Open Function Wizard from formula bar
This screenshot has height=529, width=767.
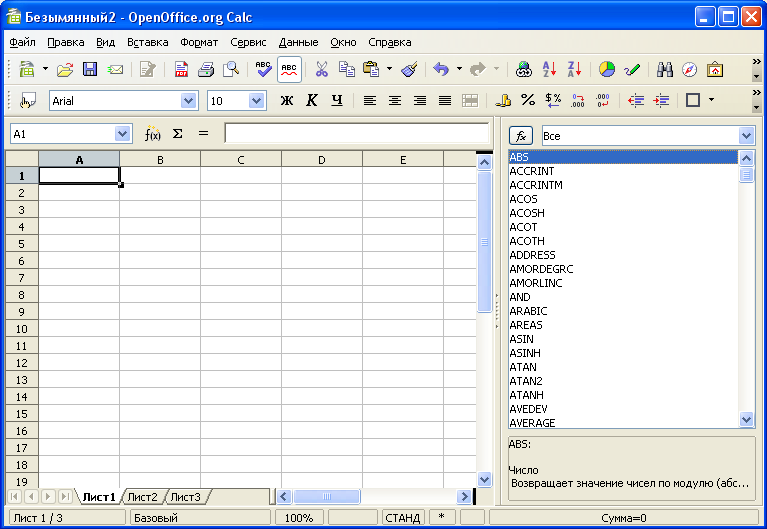tap(152, 134)
